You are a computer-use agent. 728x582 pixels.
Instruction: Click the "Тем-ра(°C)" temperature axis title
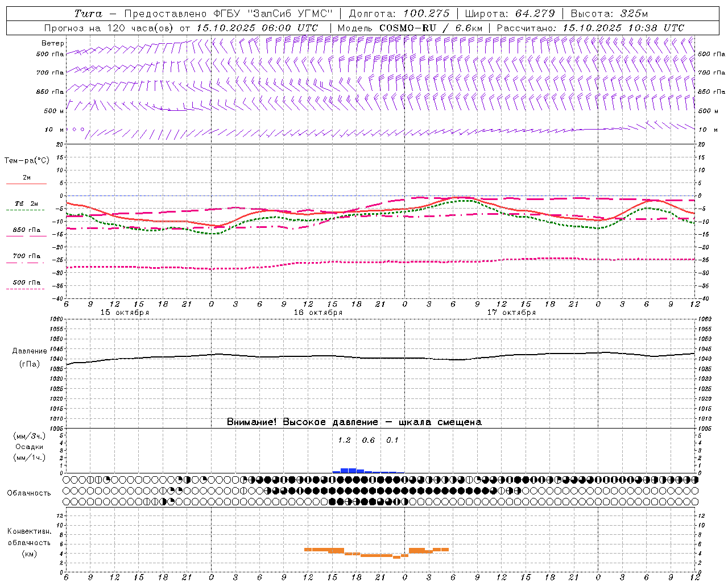click(27, 161)
